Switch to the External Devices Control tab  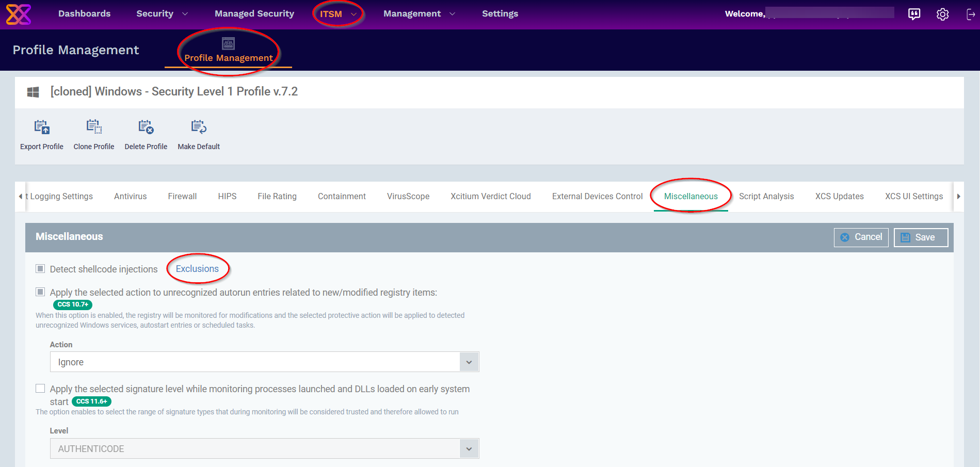coord(597,197)
